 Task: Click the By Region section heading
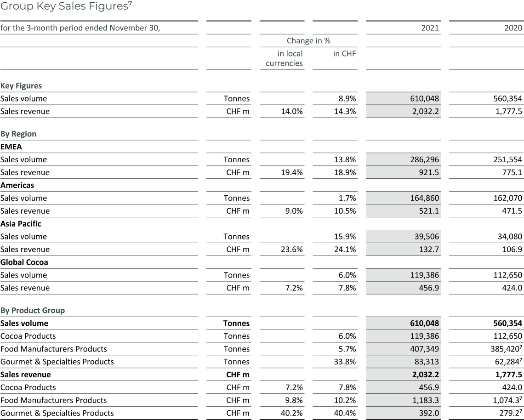coord(17,134)
